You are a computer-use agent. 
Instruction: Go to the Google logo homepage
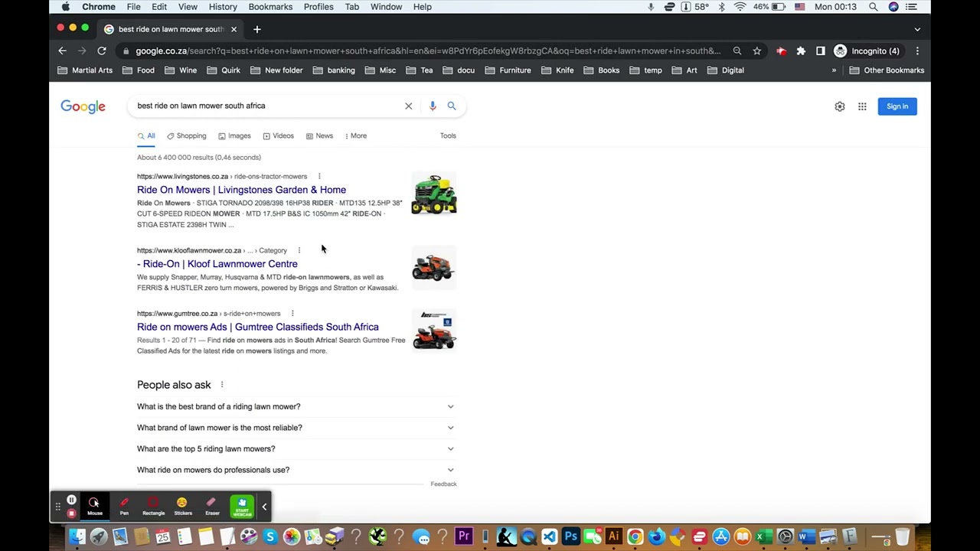click(83, 106)
